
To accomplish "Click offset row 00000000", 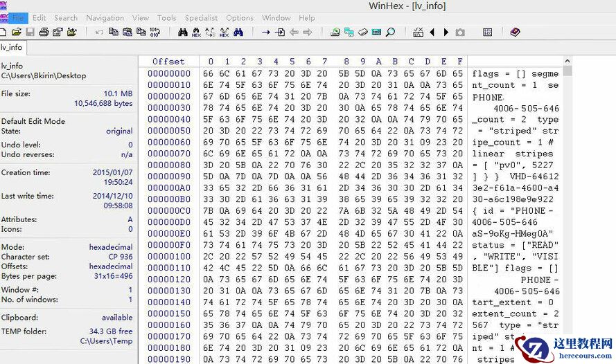I will (x=169, y=73).
